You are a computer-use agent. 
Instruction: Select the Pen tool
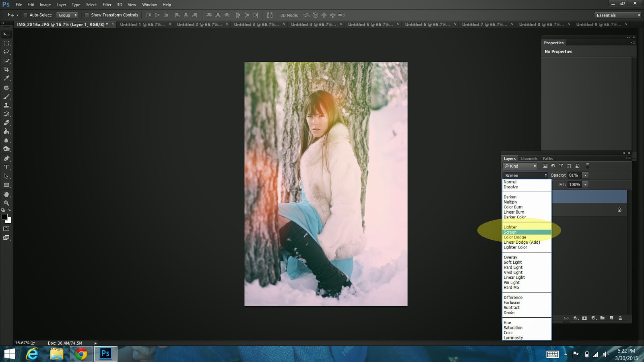tap(6, 158)
